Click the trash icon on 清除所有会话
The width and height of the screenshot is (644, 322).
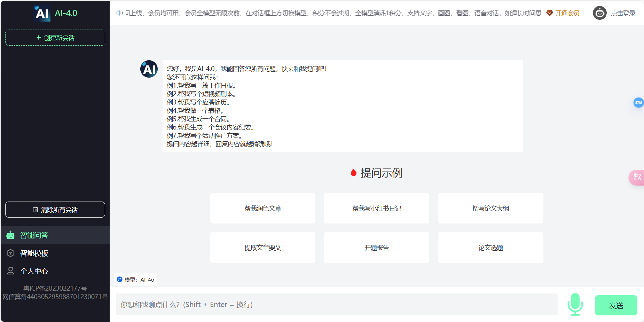coord(35,210)
